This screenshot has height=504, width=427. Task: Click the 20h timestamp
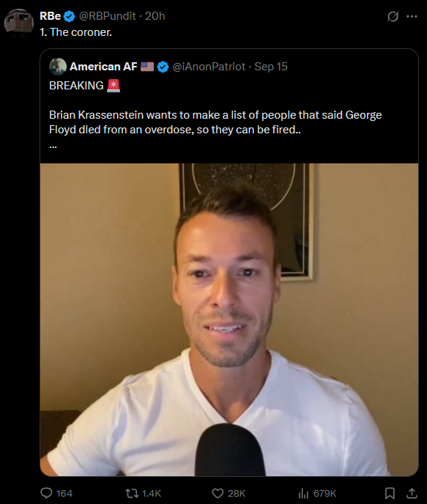tap(155, 16)
